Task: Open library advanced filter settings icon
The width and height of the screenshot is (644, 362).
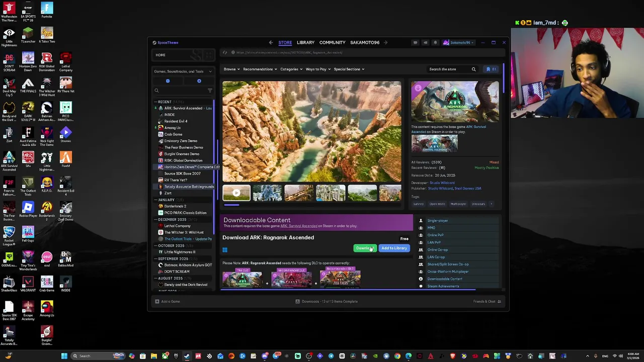Action: click(x=210, y=90)
